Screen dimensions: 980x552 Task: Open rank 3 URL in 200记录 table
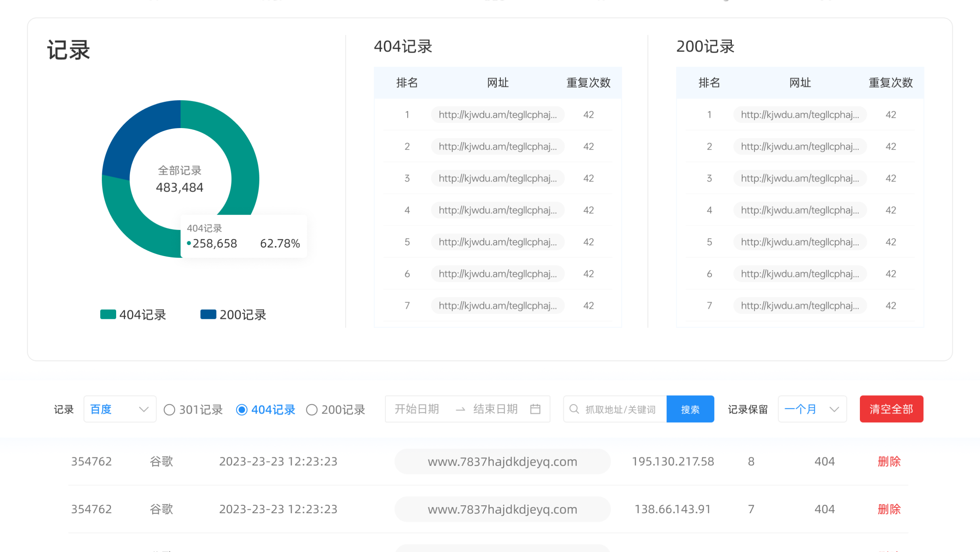click(800, 178)
